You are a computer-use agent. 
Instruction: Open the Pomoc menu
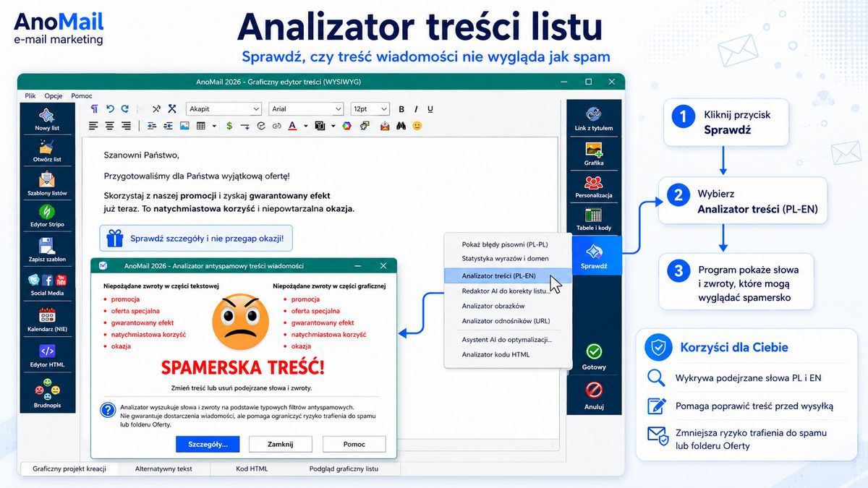[82, 95]
